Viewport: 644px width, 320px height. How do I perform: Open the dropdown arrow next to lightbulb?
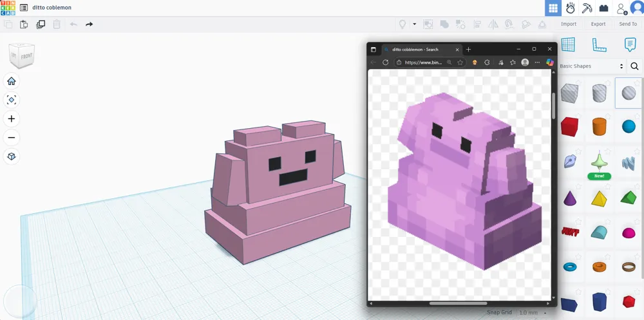[x=414, y=24]
